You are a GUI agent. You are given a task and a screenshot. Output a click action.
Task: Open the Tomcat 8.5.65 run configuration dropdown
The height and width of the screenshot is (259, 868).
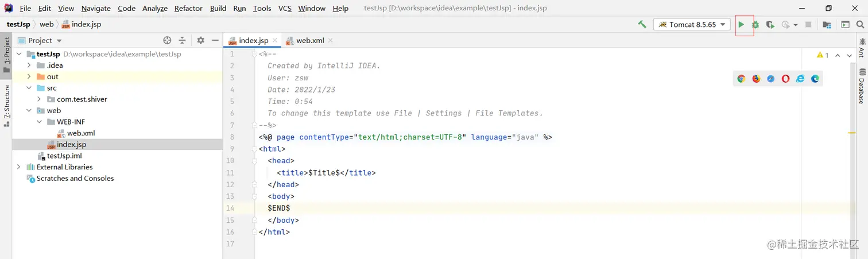[692, 25]
